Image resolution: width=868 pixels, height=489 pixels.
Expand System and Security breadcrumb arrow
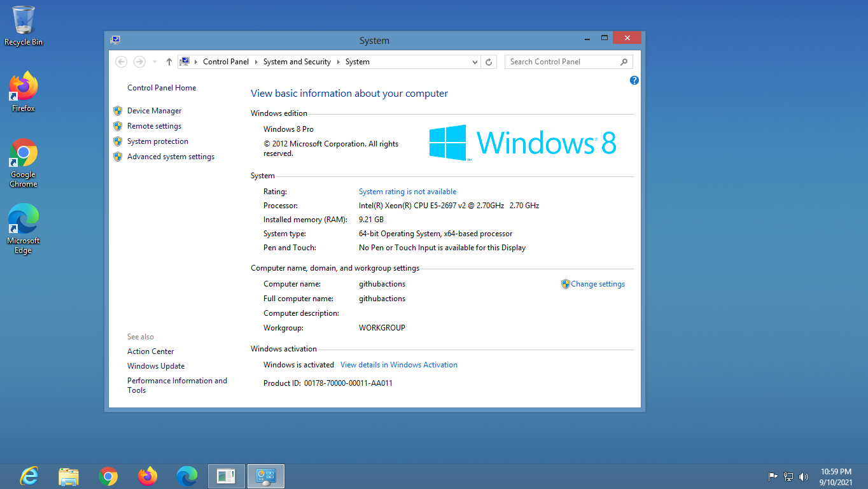pyautogui.click(x=339, y=62)
